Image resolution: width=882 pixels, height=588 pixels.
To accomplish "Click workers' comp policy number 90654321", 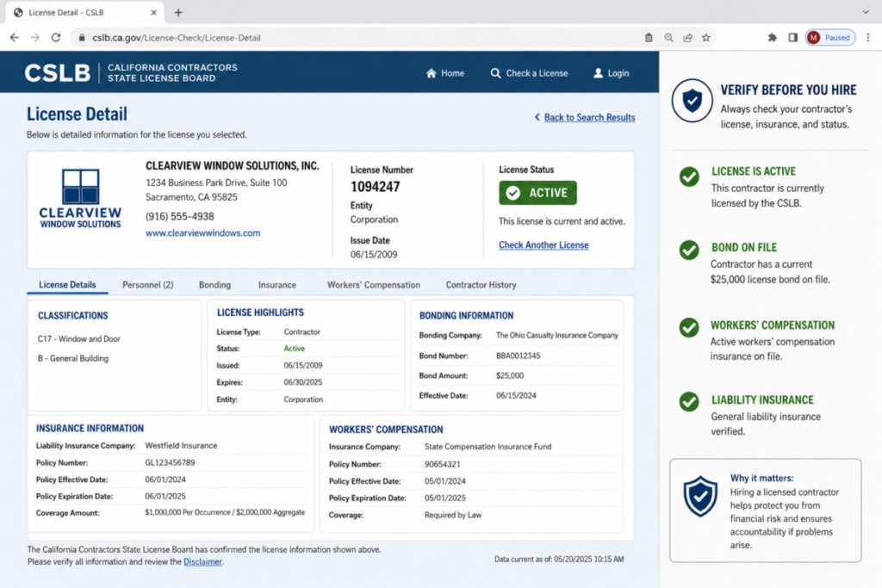I will [442, 464].
